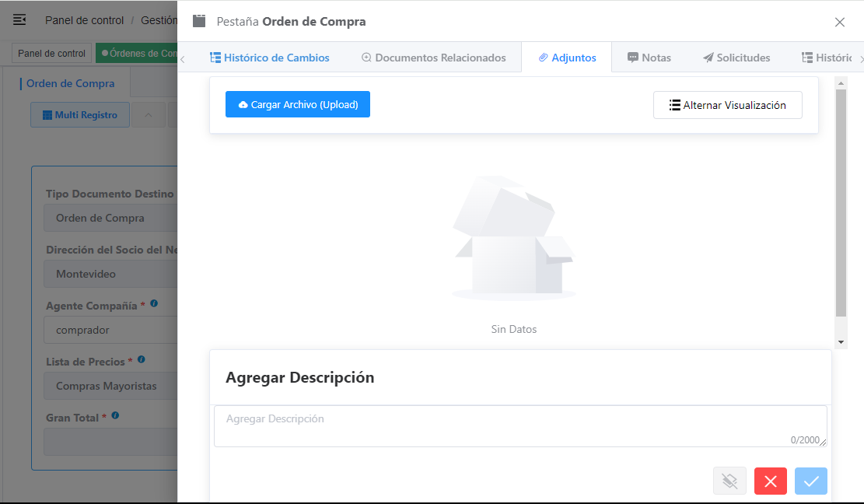Switch to the Solicitudes tab

[736, 58]
